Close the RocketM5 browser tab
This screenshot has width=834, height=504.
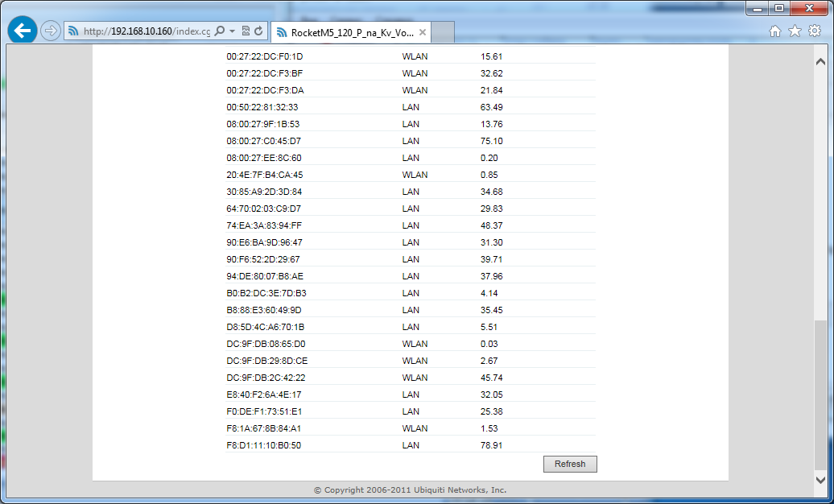(423, 32)
